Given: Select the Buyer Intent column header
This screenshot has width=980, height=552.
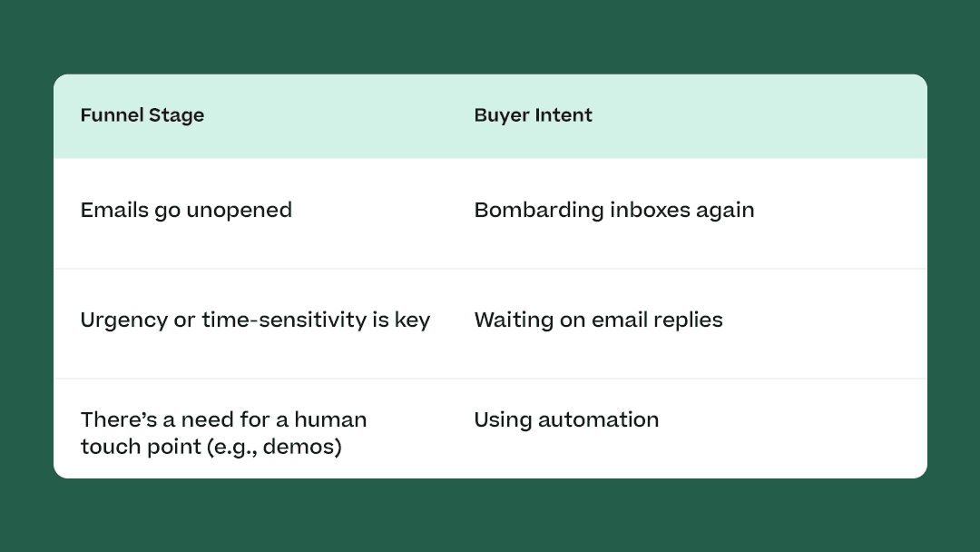Looking at the screenshot, I should (x=534, y=115).
